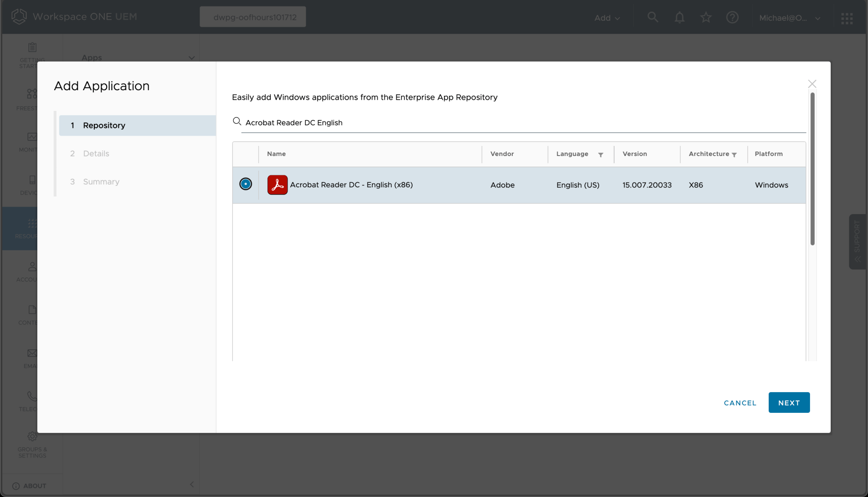Screen dimensions: 868x497
Task: Click the NEXT button
Action: coord(789,403)
